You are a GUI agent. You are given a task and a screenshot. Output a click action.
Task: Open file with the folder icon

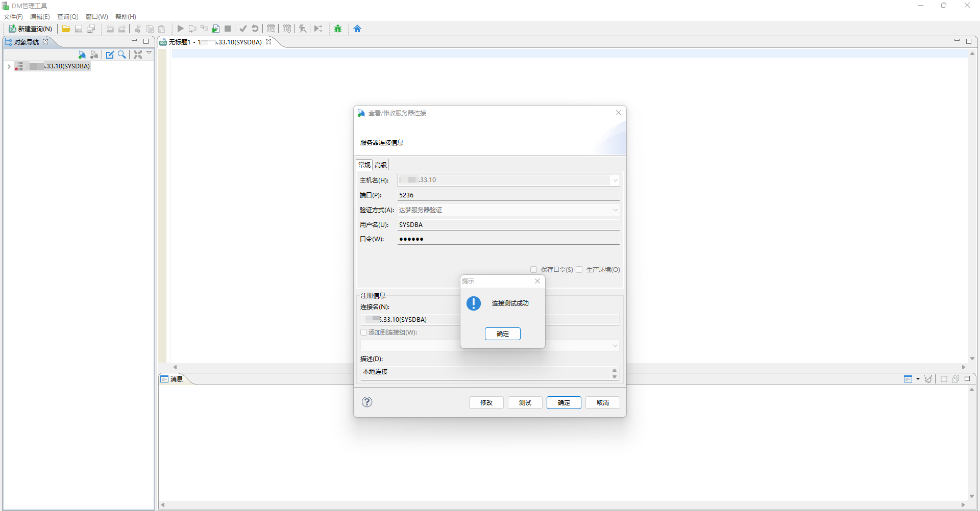click(x=66, y=29)
